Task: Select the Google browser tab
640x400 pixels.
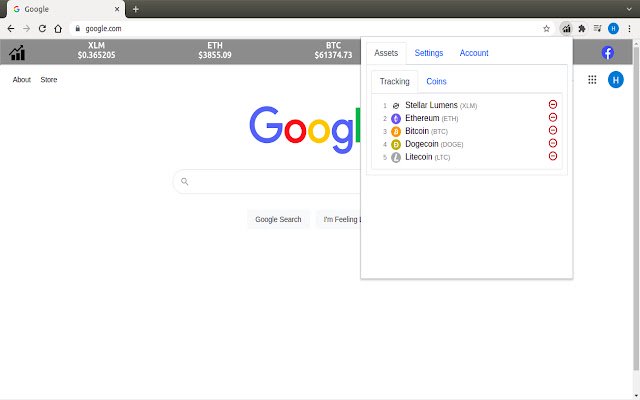Action: (65, 9)
